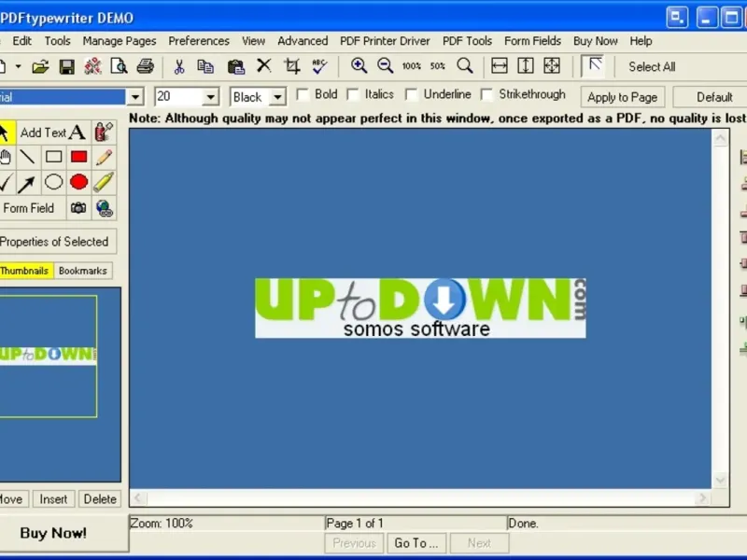Click the Insert page button
747x560 pixels.
53,499
